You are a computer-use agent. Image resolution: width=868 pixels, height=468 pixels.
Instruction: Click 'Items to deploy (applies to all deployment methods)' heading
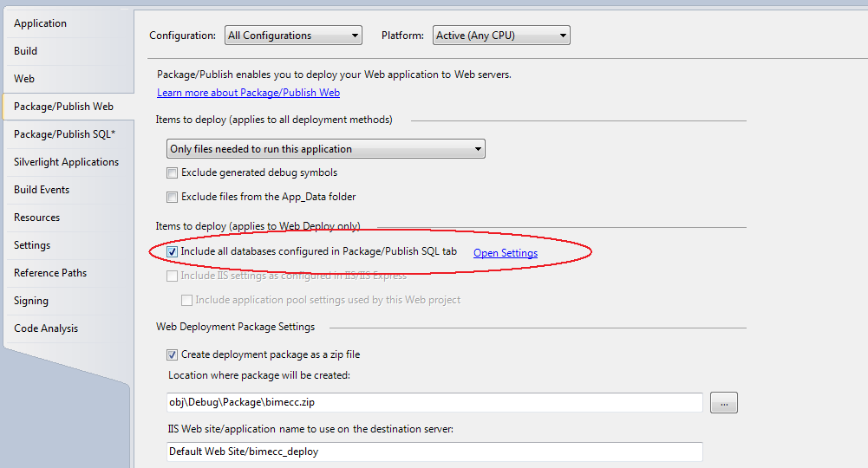click(x=274, y=120)
